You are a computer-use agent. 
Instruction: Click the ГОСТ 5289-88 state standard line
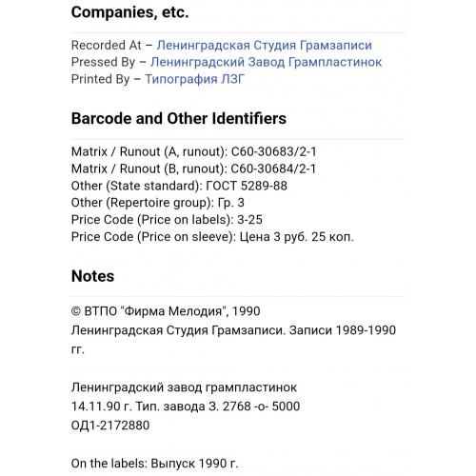click(179, 186)
